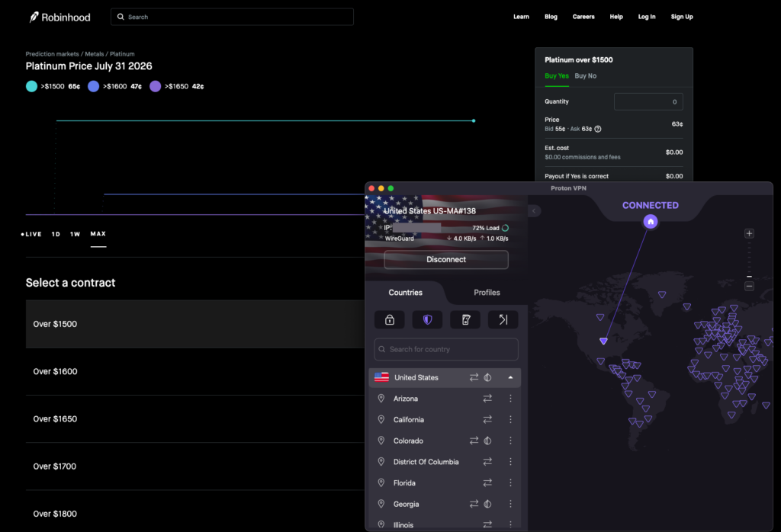
Task: Open Georgia three-dot options menu
Action: coord(510,504)
